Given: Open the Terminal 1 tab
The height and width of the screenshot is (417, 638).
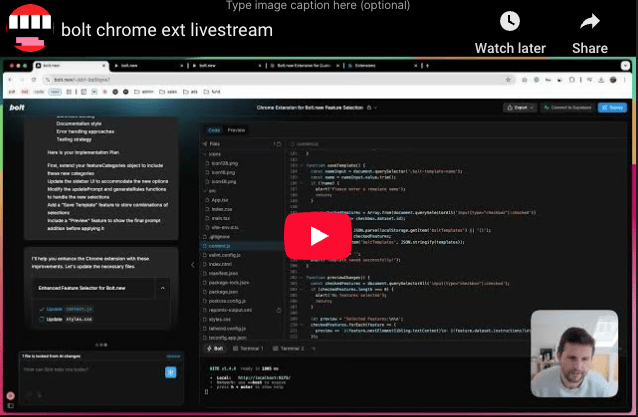Looking at the screenshot, I should pos(248,349).
